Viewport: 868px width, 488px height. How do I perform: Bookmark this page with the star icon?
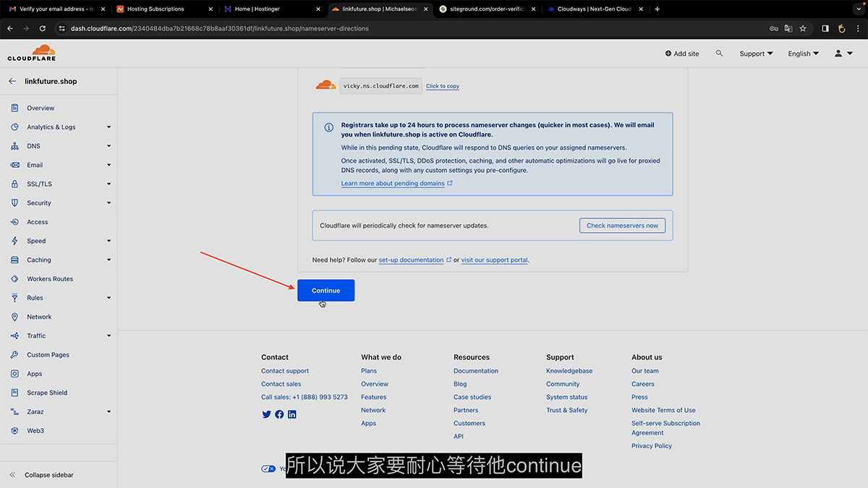tap(803, 28)
